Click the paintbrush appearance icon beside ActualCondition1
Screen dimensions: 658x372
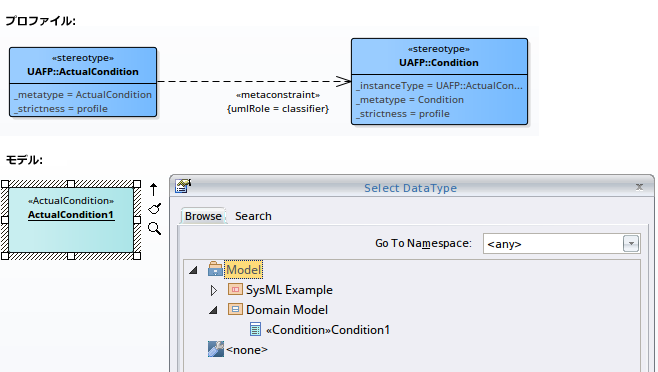click(154, 209)
